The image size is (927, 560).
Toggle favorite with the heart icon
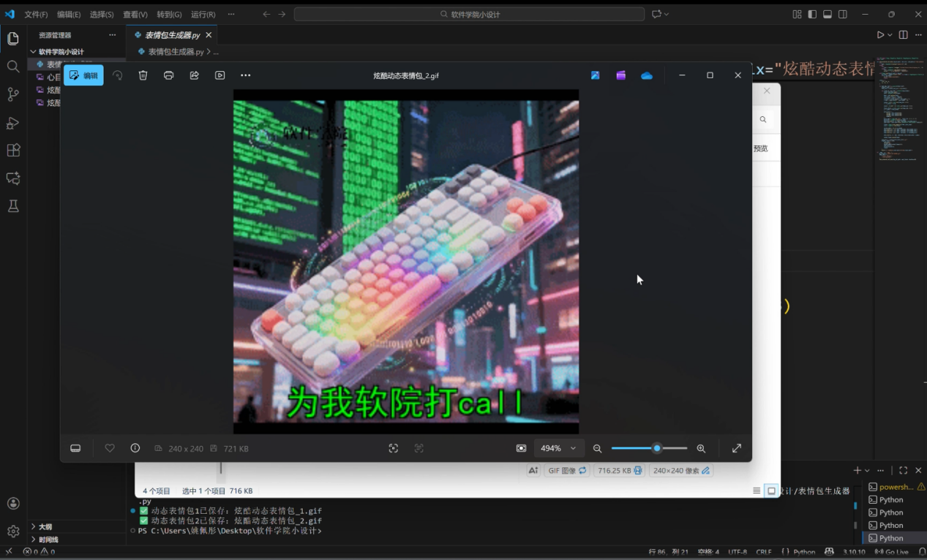click(110, 448)
